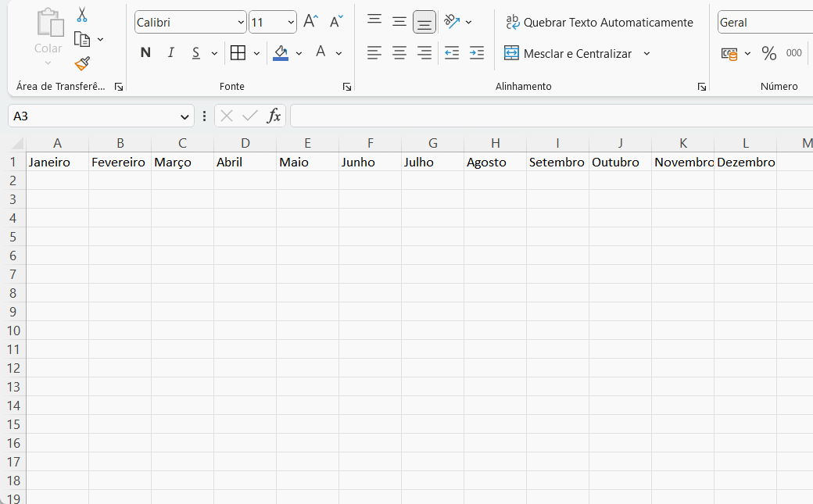Click the percent style icon
The image size is (813, 504).
coord(769,53)
